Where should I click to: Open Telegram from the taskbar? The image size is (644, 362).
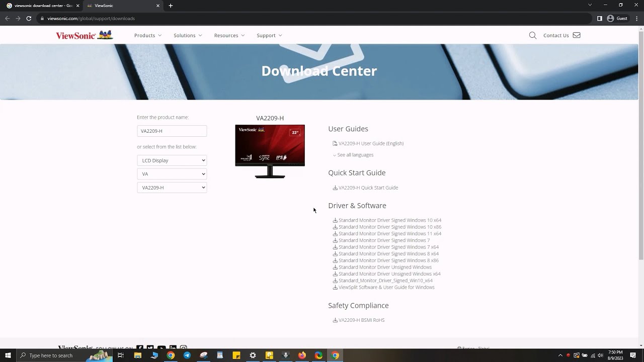point(187,355)
